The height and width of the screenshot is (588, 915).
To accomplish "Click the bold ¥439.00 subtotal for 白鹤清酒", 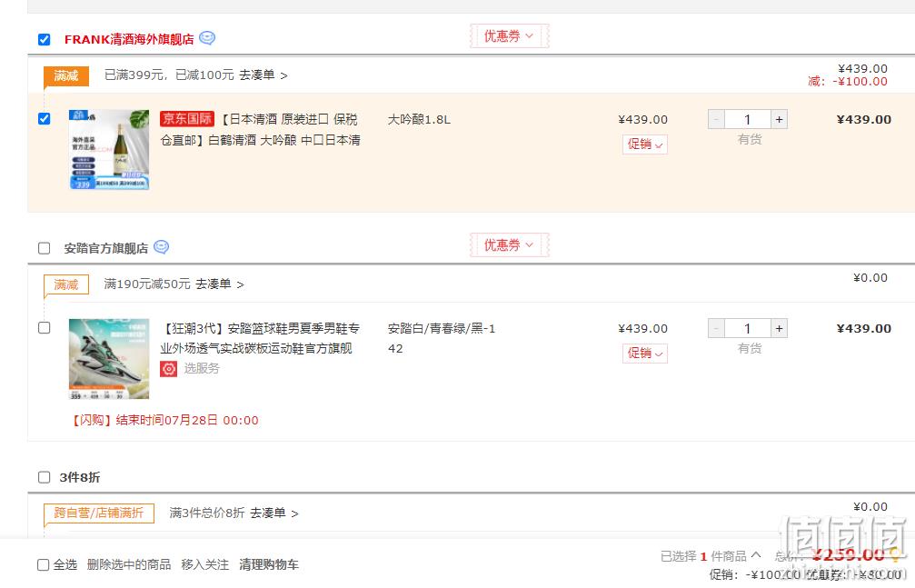I will [863, 120].
